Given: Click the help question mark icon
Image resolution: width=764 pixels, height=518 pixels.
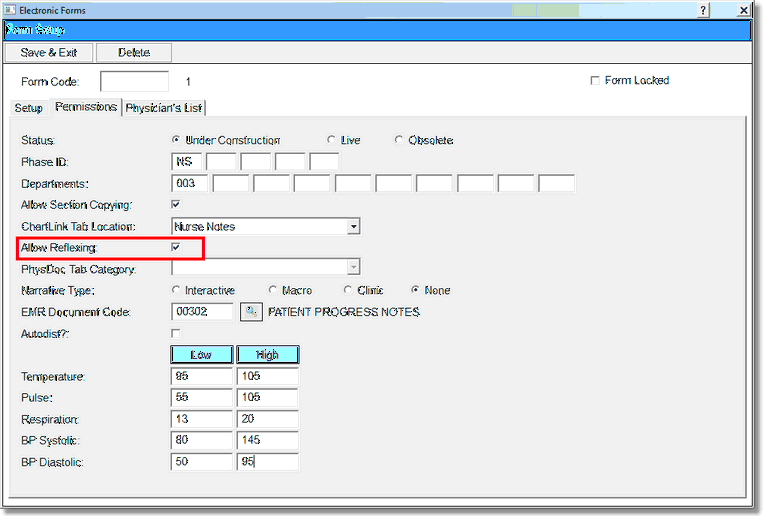Looking at the screenshot, I should coord(703,10).
